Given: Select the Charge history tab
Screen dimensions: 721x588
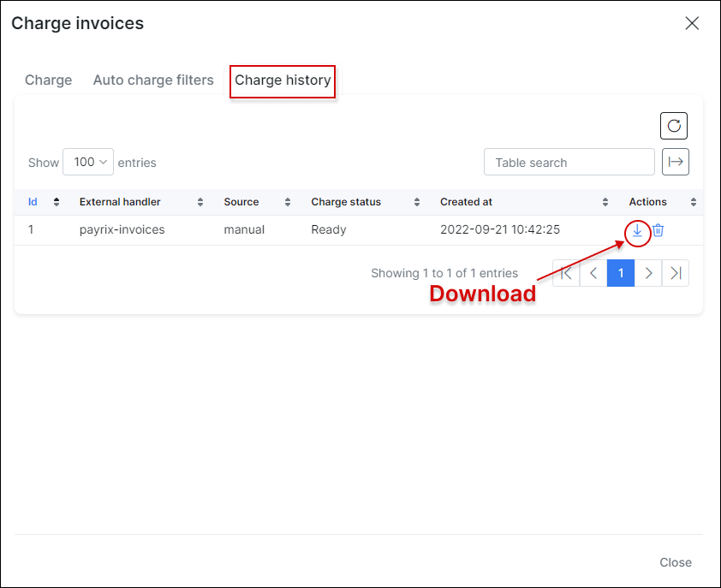Looking at the screenshot, I should coord(283,80).
